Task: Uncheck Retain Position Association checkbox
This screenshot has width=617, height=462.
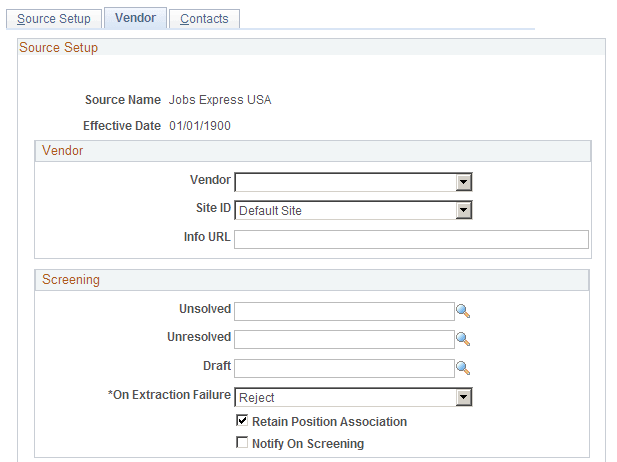Action: coord(241,422)
